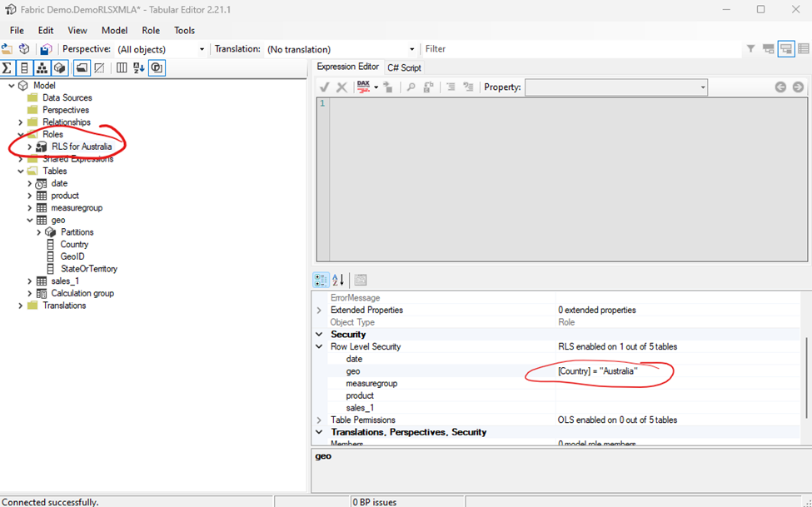812x507 pixels.
Task: Collapse the geo table node
Action: (x=28, y=220)
